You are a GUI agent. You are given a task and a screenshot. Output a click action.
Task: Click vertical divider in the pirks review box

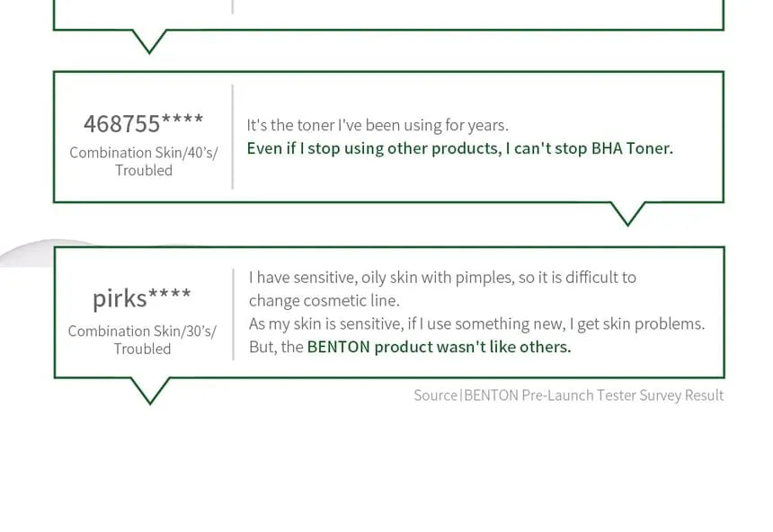[x=233, y=315]
